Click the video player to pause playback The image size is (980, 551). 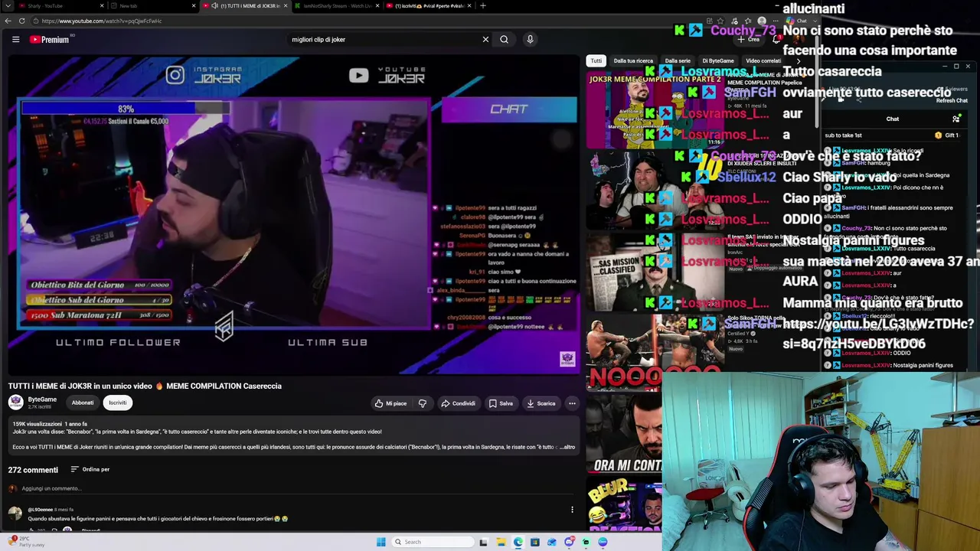point(292,214)
